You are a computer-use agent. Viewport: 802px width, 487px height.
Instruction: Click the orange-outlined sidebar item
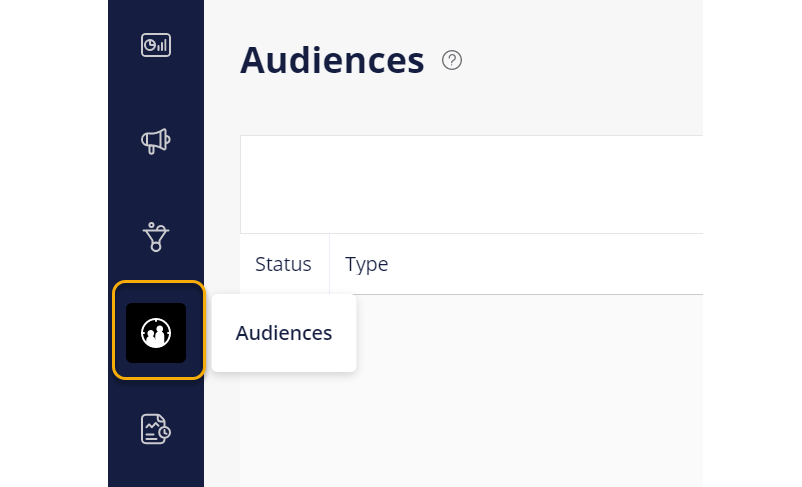[158, 330]
